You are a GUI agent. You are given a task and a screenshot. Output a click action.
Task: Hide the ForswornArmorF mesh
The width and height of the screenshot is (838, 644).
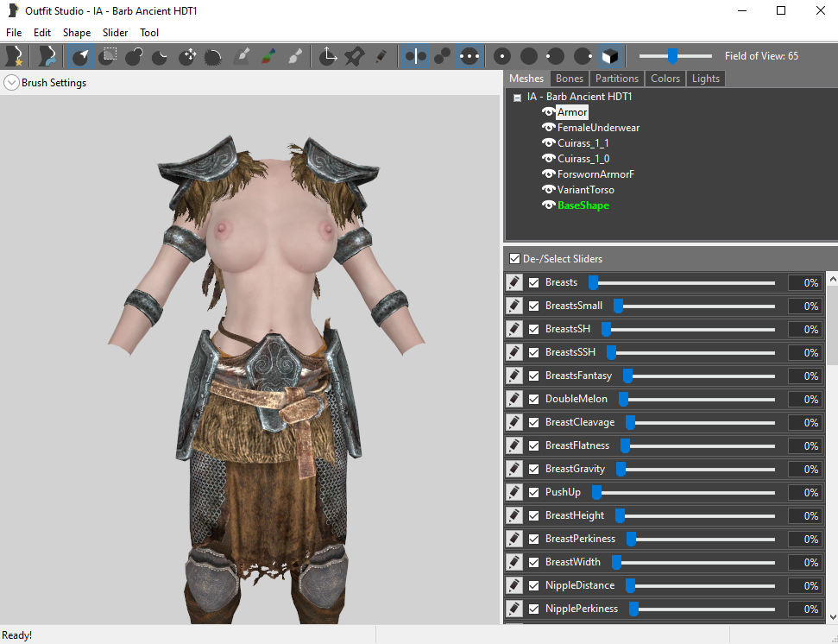(x=548, y=174)
